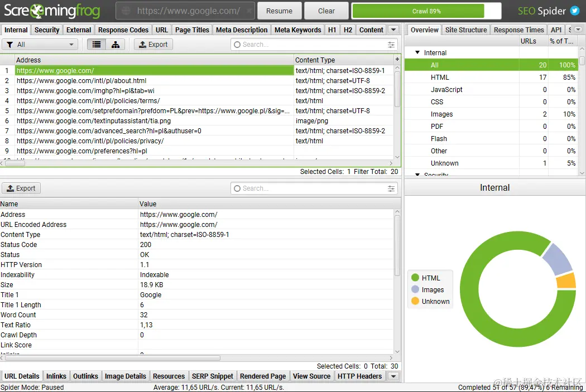Switch to Meta Description tab

tap(242, 30)
